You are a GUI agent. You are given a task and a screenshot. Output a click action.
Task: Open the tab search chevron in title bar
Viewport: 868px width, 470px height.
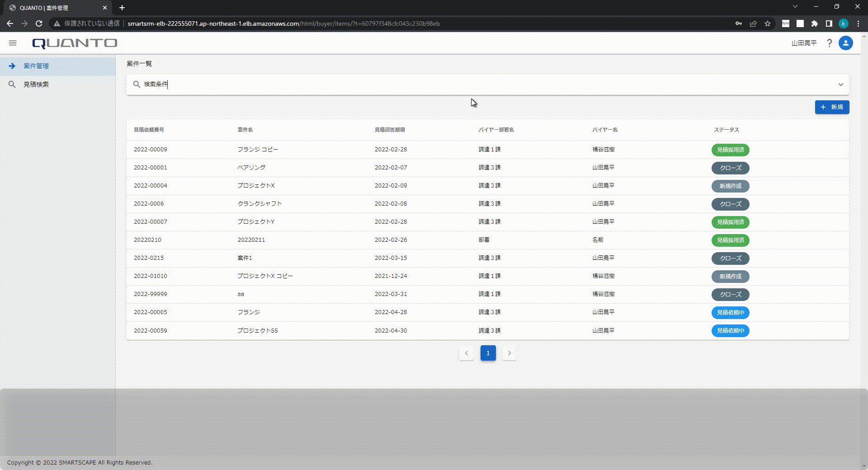coord(795,7)
